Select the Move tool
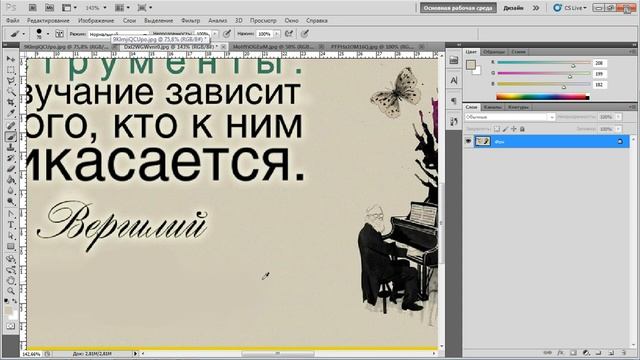The width and height of the screenshot is (640, 360). (11, 59)
